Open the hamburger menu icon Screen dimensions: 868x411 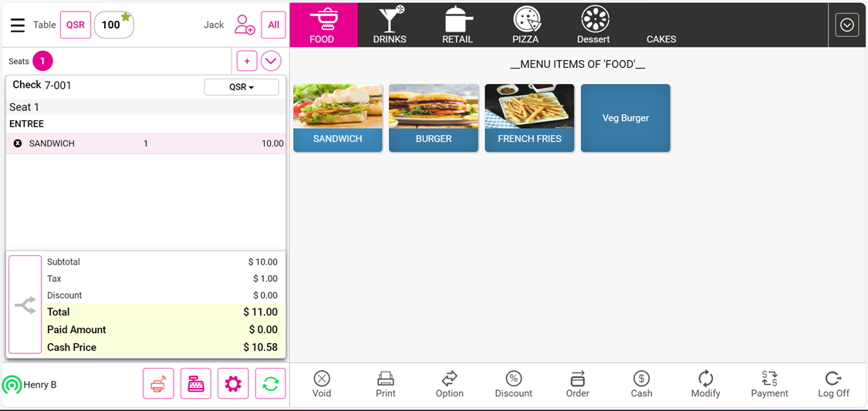18,25
